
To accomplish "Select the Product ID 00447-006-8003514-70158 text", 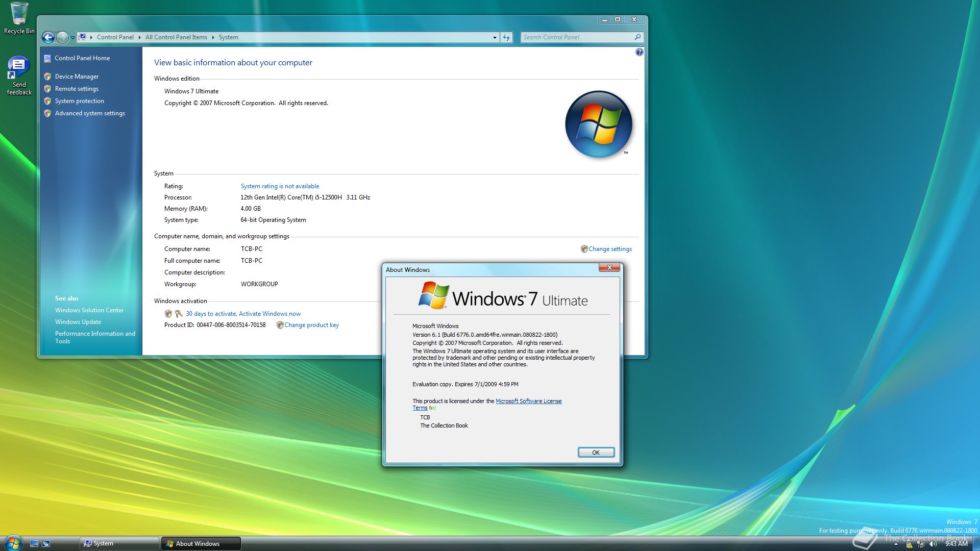I will 231,325.
